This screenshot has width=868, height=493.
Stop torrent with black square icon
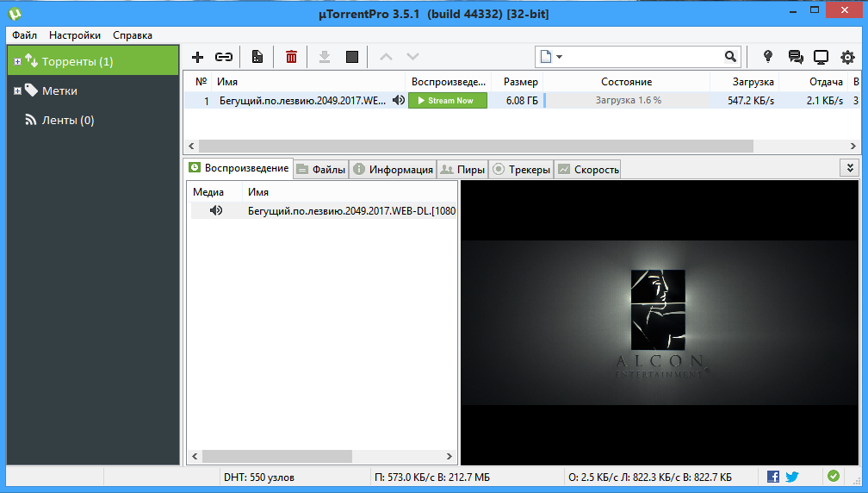[x=352, y=57]
